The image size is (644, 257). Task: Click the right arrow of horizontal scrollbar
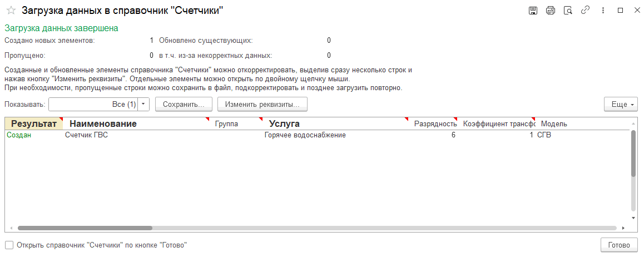[x=623, y=228]
